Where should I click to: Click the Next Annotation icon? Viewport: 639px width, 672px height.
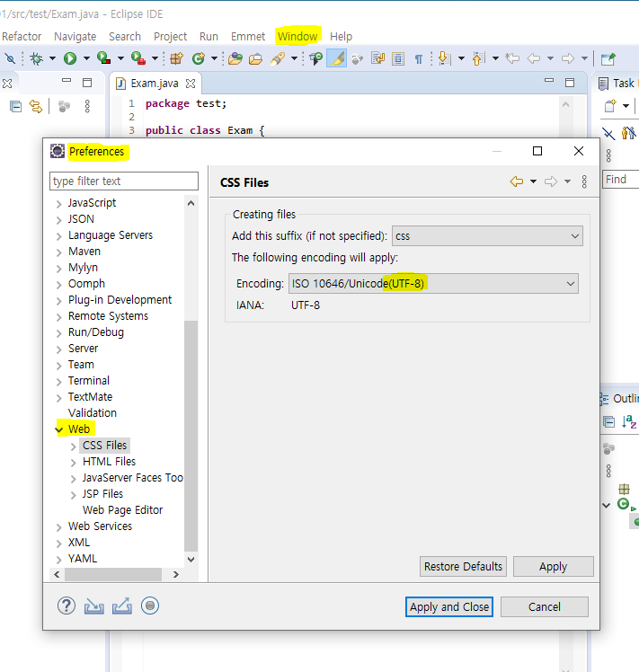[x=444, y=58]
